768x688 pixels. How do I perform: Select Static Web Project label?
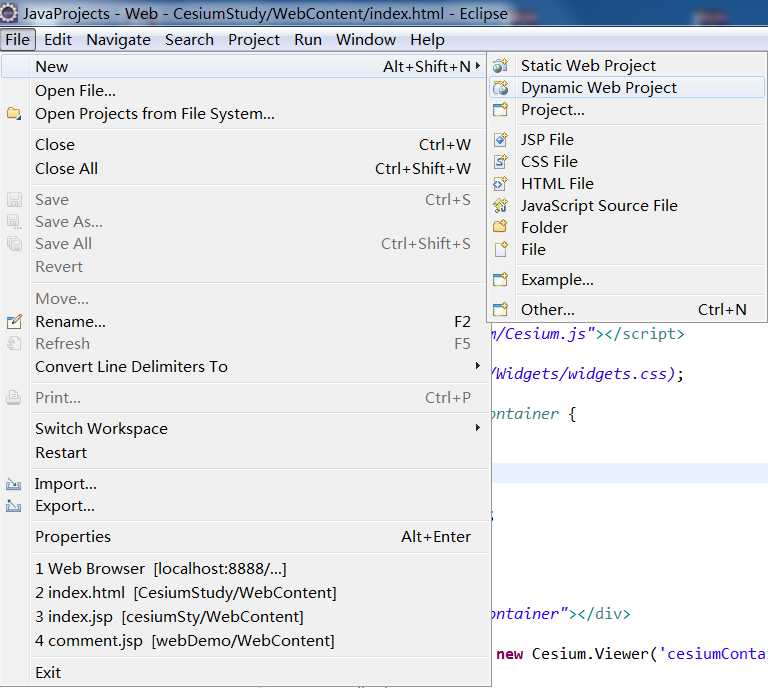[x=588, y=65]
